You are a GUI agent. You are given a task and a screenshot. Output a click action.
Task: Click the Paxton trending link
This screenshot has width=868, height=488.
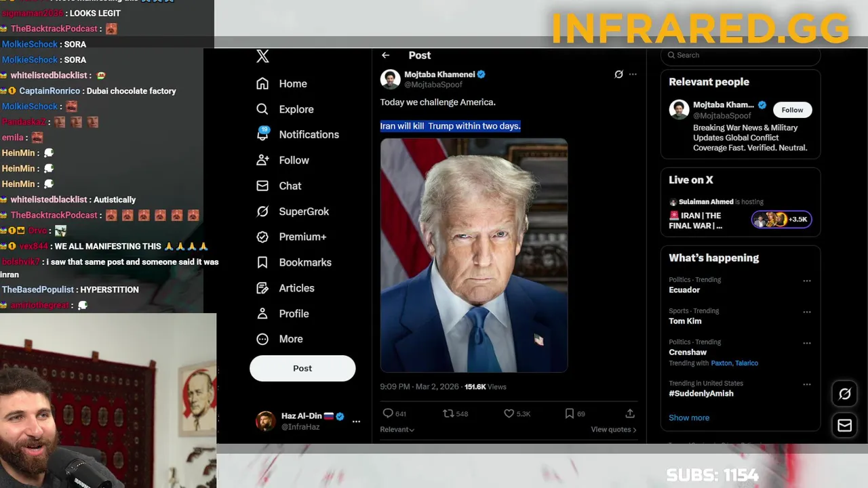(x=721, y=363)
